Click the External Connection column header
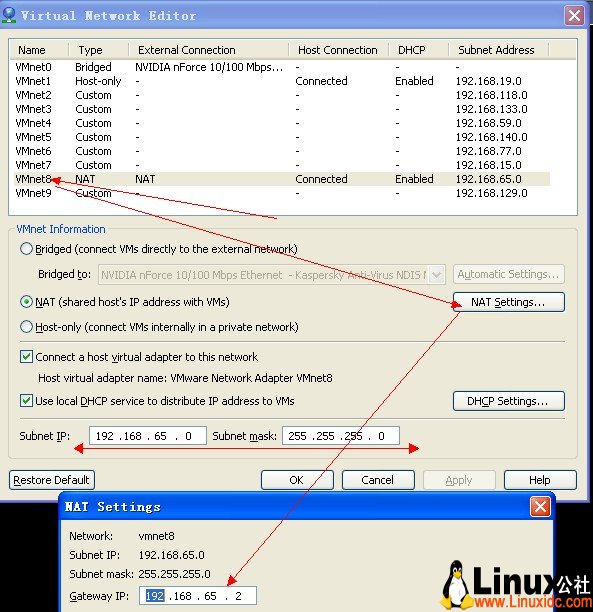The height and width of the screenshot is (612, 593). pyautogui.click(x=208, y=50)
